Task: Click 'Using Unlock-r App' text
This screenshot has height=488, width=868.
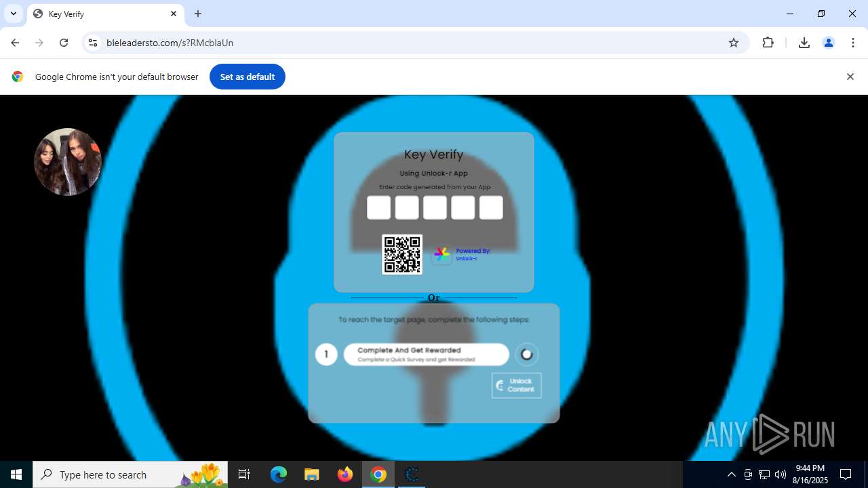Action: click(434, 174)
